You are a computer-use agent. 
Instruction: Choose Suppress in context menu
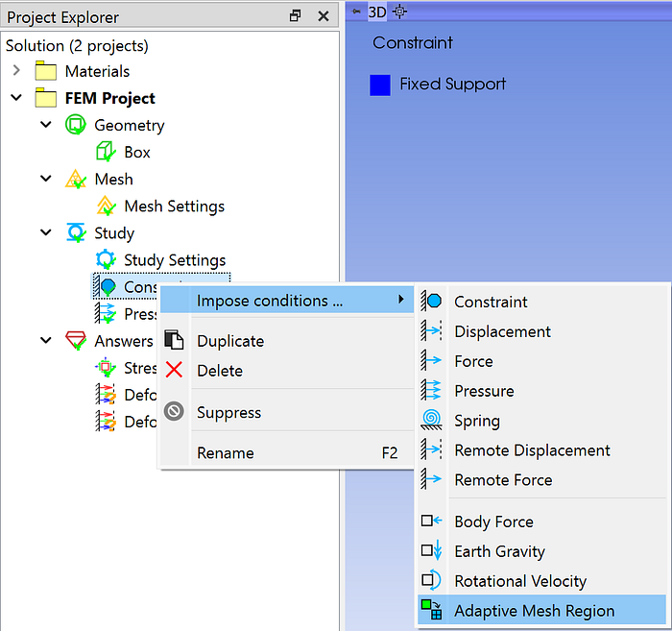click(x=286, y=412)
